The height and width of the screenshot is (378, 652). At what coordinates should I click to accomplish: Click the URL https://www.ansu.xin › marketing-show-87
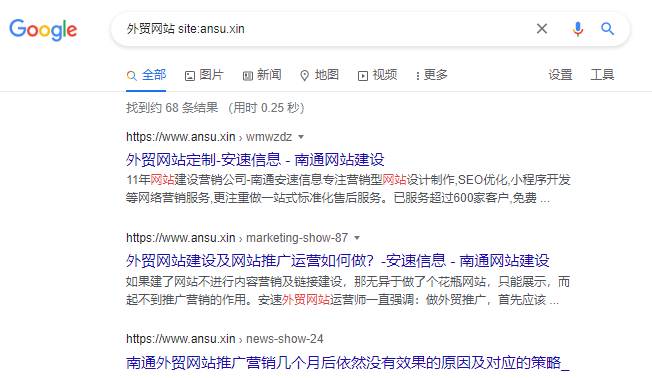click(x=237, y=238)
